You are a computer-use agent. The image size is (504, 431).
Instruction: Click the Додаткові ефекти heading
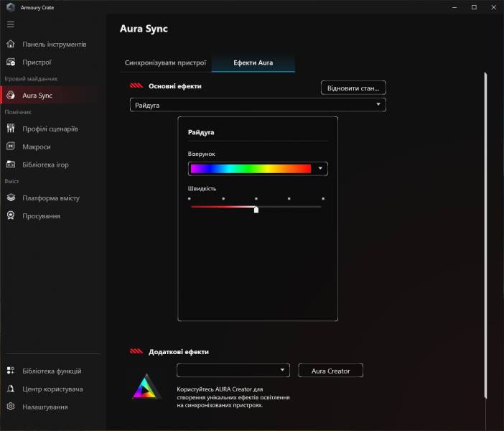point(178,352)
